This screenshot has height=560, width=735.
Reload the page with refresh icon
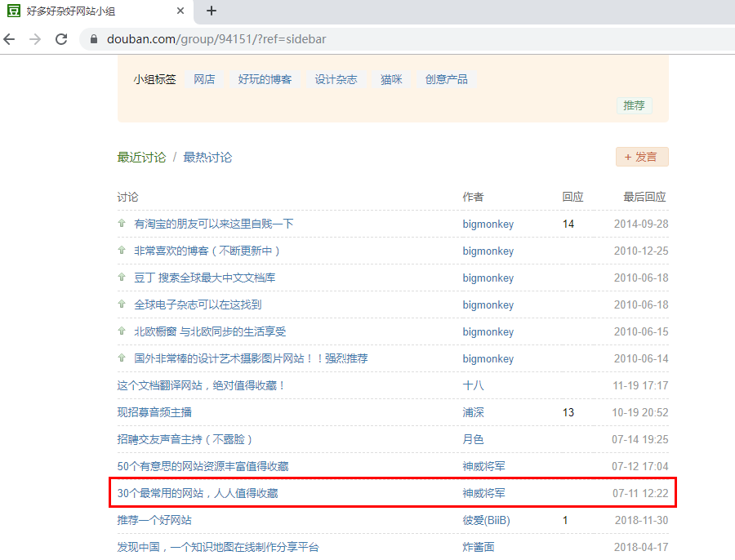[61, 39]
